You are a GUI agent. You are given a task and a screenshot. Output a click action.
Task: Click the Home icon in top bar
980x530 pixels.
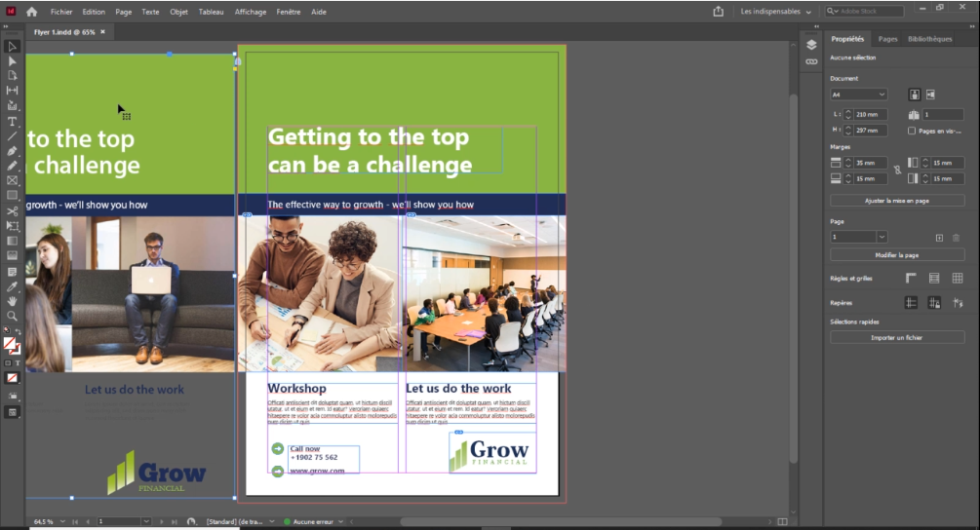point(32,12)
